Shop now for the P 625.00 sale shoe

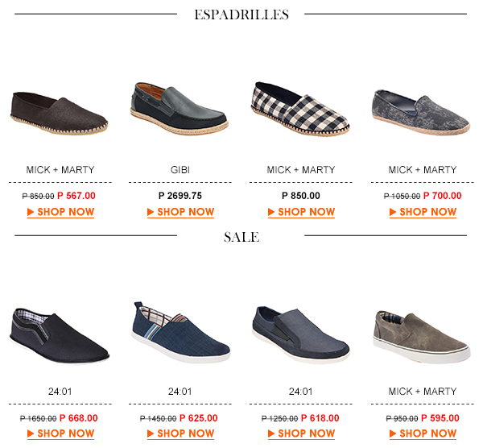coord(180,433)
